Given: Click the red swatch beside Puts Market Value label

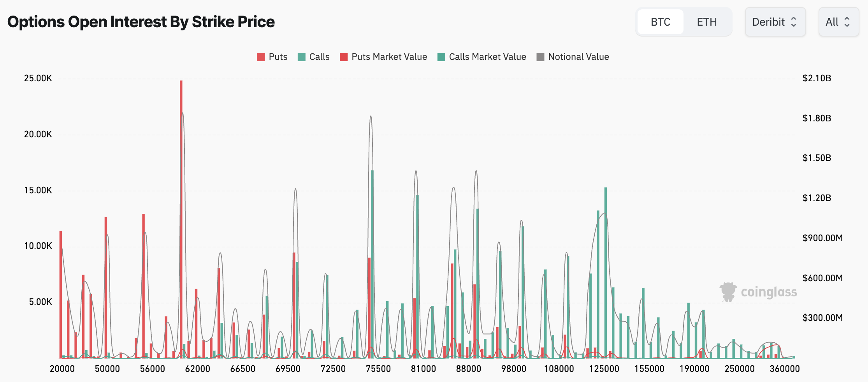Looking at the screenshot, I should tap(343, 57).
